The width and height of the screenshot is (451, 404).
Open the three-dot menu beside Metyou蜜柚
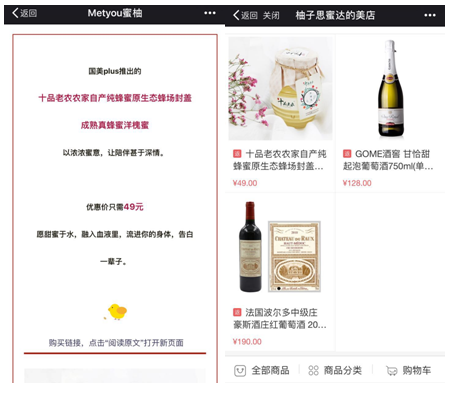pos(210,13)
